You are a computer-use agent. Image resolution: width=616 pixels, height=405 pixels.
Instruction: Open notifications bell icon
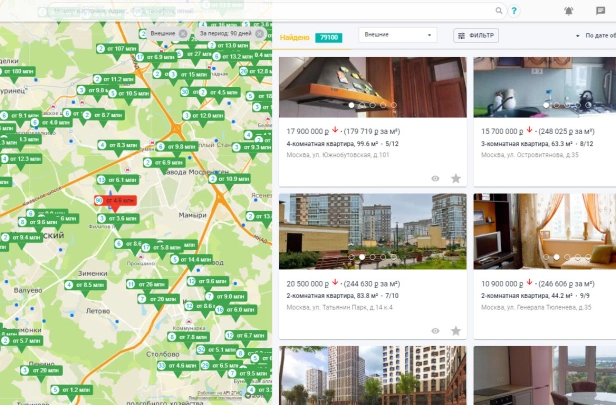(568, 11)
